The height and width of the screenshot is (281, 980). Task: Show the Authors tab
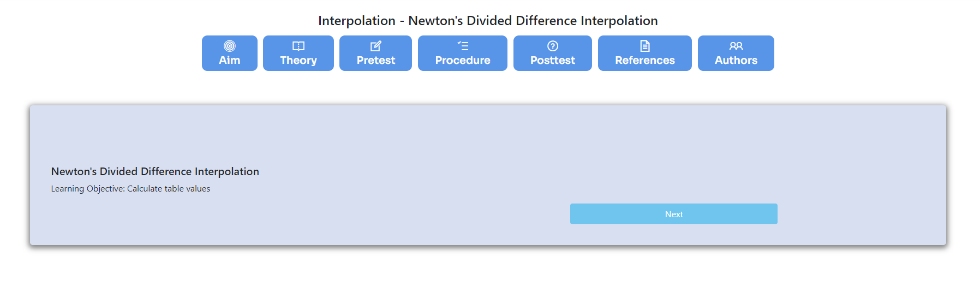coord(736,60)
